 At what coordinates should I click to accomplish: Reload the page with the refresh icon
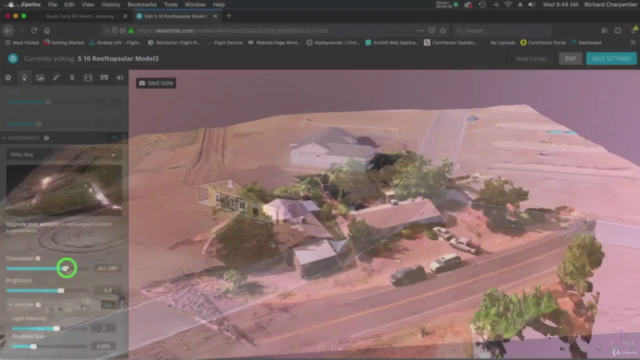click(x=34, y=31)
